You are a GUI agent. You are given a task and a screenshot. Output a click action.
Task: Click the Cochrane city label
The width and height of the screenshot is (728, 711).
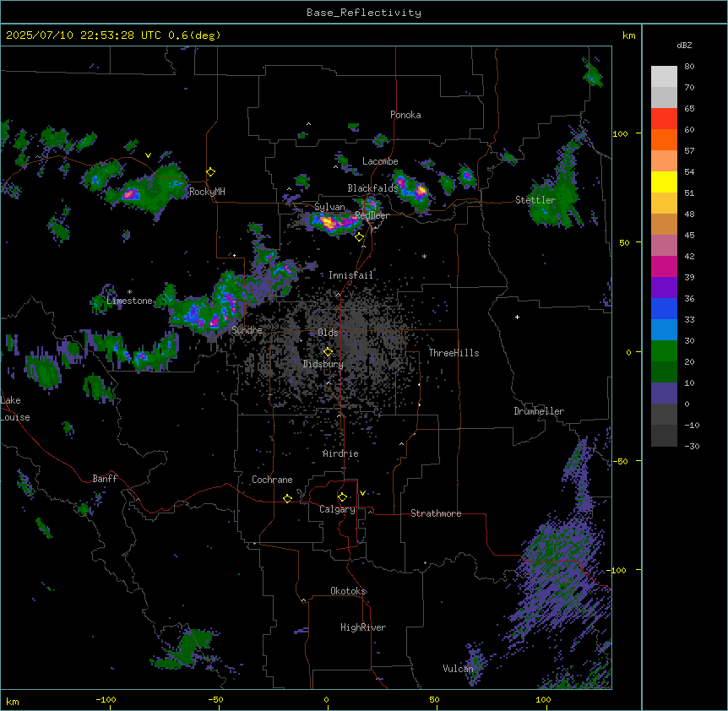pyautogui.click(x=272, y=480)
